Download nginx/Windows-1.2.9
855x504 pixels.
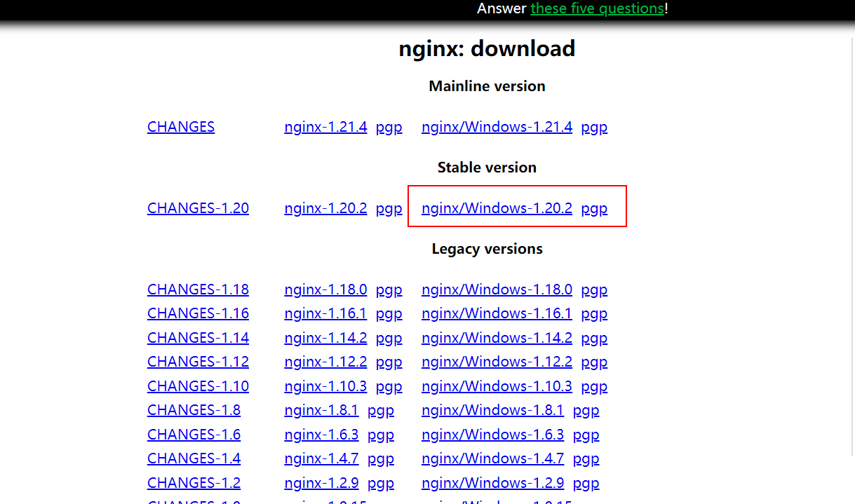pos(492,483)
